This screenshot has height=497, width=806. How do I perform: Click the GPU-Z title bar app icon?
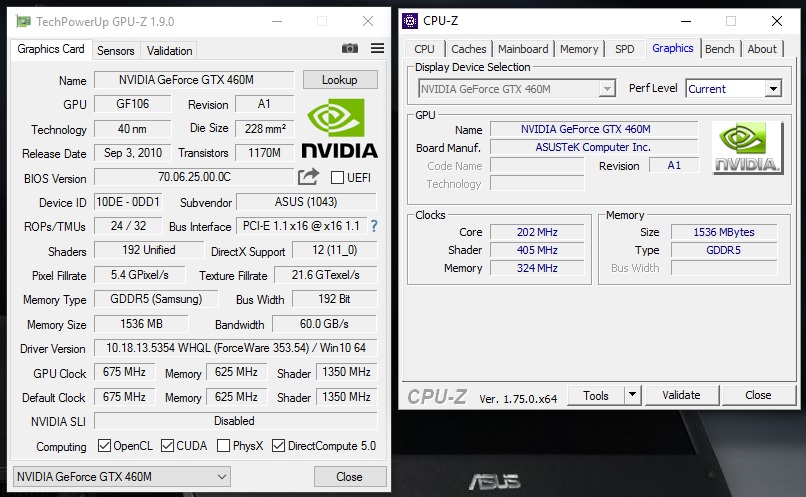tap(23, 22)
